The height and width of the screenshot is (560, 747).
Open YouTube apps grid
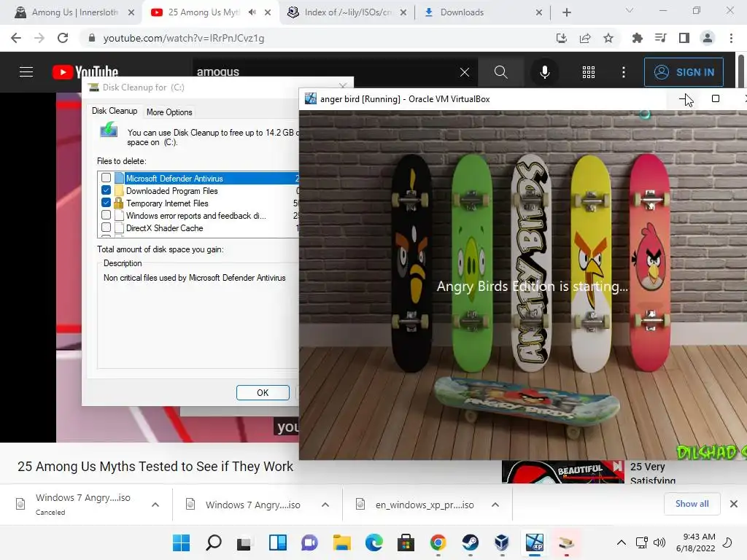pos(589,72)
